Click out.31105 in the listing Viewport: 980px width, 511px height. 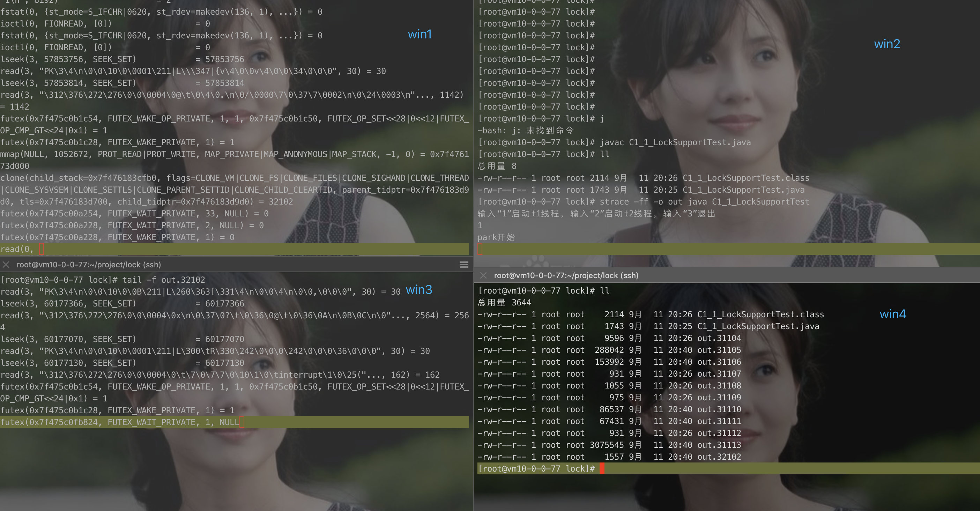[x=719, y=350]
